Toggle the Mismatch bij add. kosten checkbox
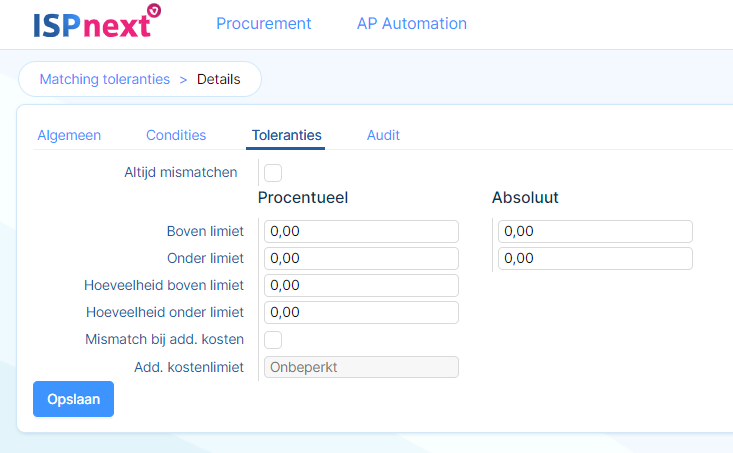 click(x=273, y=339)
